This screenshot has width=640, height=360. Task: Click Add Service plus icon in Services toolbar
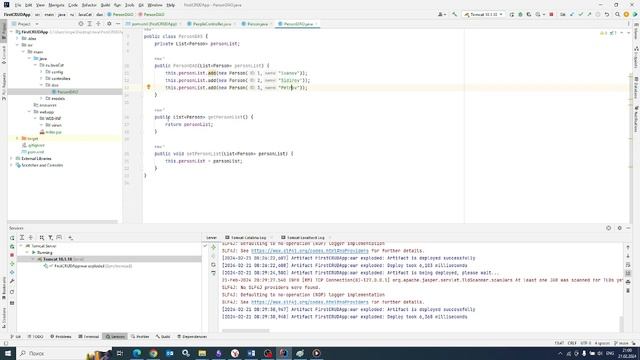point(70,238)
